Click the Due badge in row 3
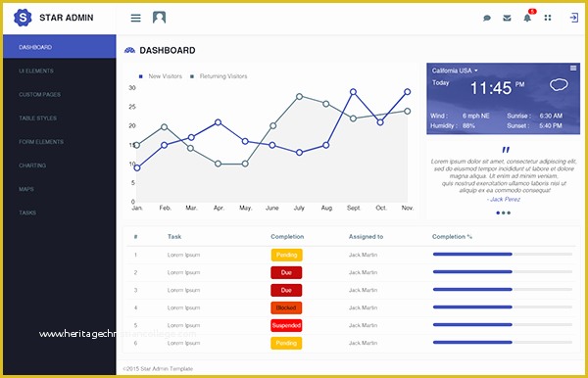 [x=286, y=290]
